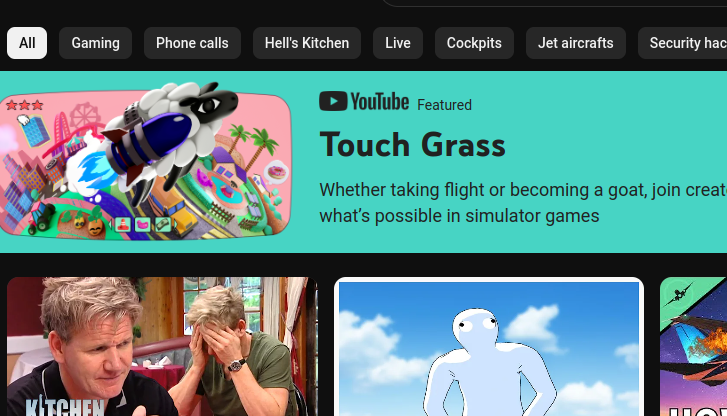
Task: Click the three red stars on banner
Action: coord(25,105)
